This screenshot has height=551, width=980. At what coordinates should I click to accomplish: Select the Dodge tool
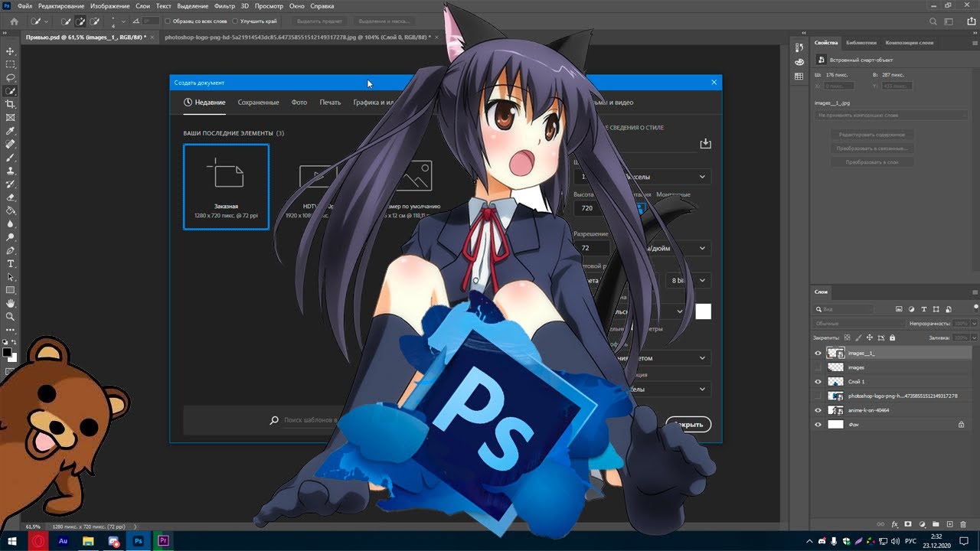point(11,236)
